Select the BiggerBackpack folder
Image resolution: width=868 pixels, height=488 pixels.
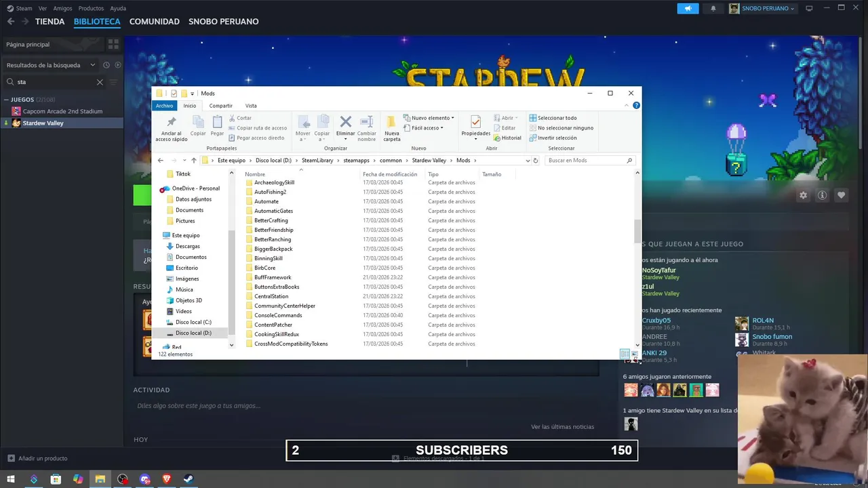[x=273, y=249]
